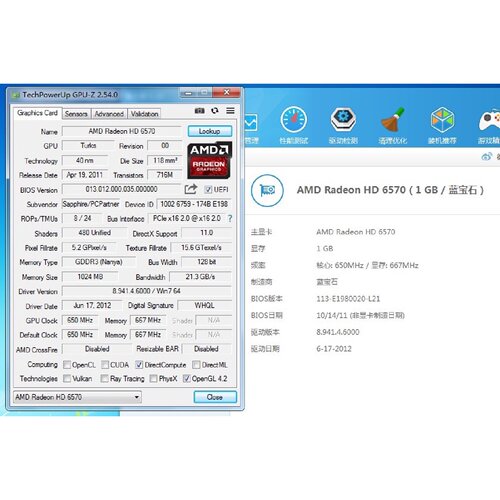This screenshot has height=500, width=500.
Task: Open the AMD Radeon HD 6570 GPU dropdown
Action: (77, 397)
